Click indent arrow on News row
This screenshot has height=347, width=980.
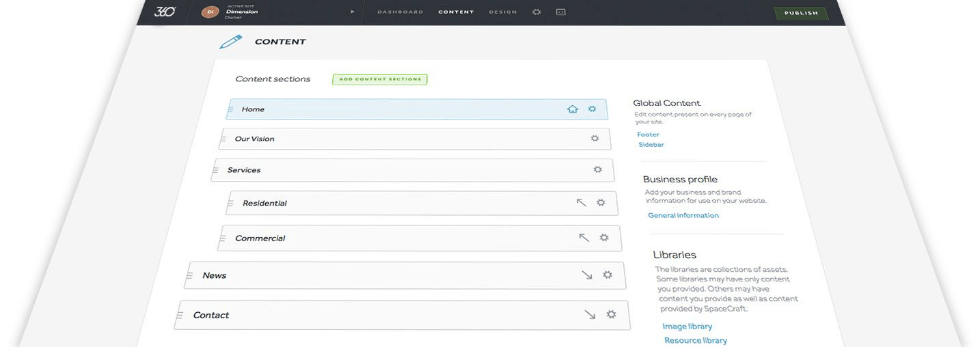coord(587,275)
